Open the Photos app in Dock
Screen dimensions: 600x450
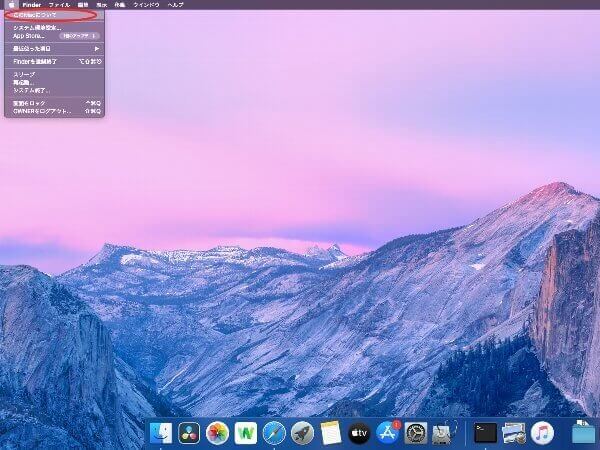(217, 433)
